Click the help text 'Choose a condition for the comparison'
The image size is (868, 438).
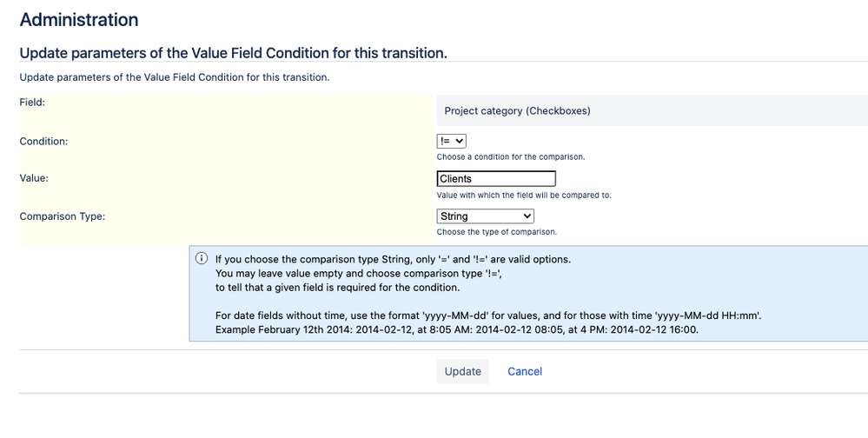[510, 156]
